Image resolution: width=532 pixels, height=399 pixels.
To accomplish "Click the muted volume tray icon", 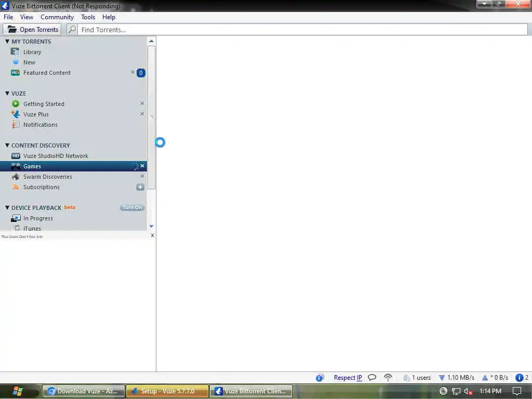I will (x=468, y=391).
